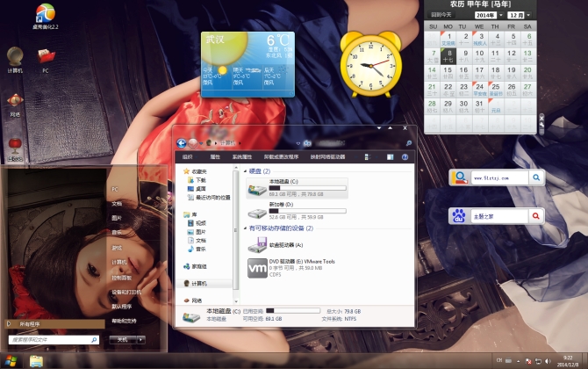Open the recent locations dropdown beside forward button
The width and height of the screenshot is (588, 369).
point(201,143)
